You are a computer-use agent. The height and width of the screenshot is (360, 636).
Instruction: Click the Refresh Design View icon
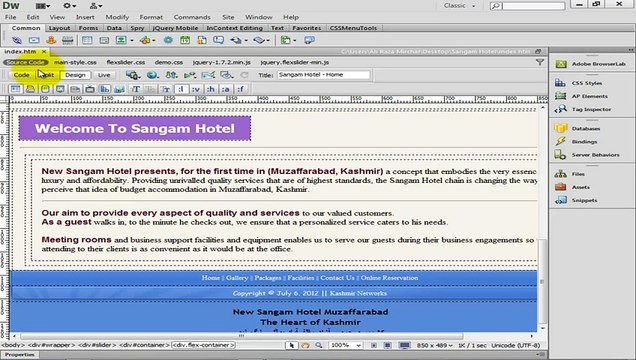[244, 75]
